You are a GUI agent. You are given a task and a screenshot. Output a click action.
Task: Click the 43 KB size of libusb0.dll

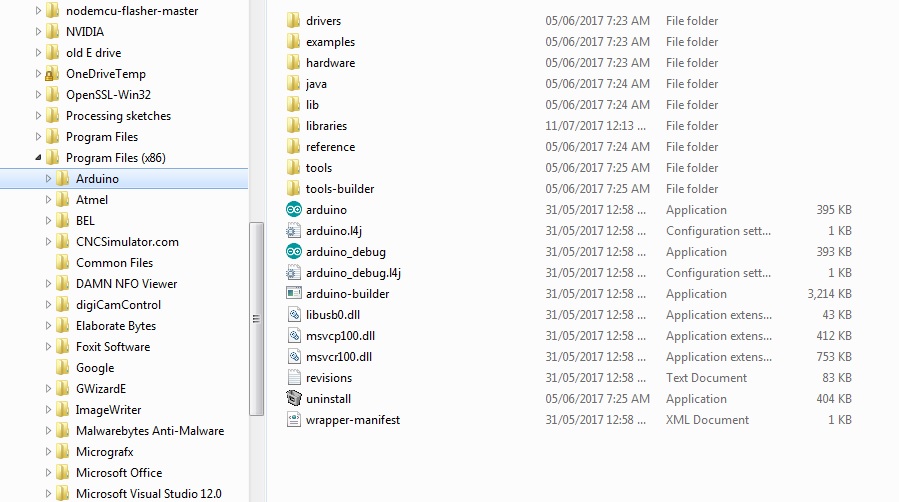pyautogui.click(x=837, y=315)
